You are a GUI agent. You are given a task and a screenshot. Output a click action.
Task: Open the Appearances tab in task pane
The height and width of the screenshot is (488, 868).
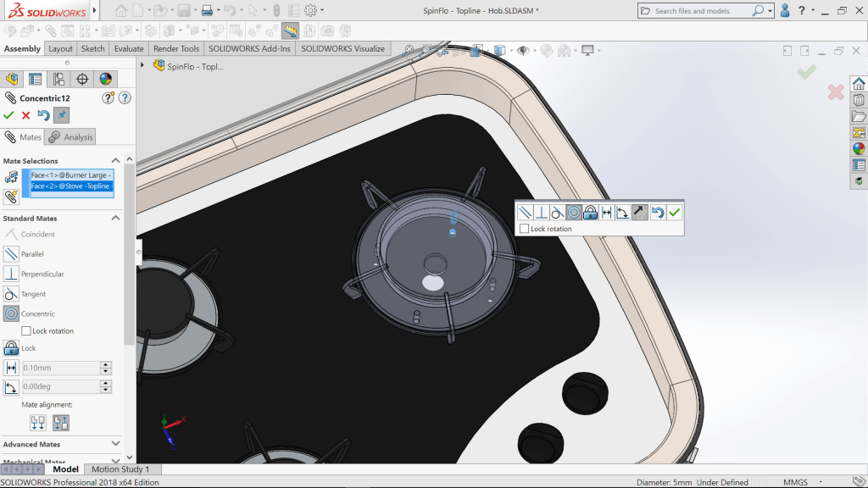coord(859,148)
